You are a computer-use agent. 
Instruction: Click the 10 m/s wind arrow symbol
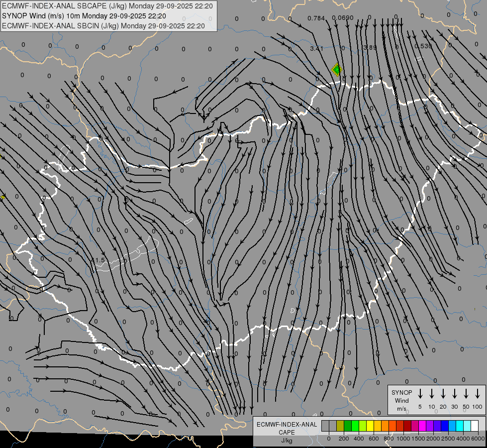point(432,394)
